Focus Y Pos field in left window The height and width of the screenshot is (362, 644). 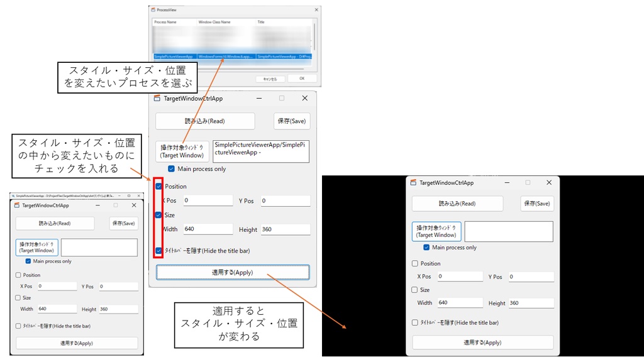pos(118,287)
